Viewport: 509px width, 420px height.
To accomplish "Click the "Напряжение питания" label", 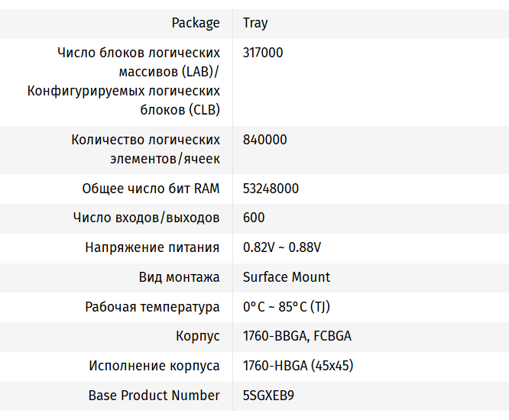I will click(x=152, y=247).
